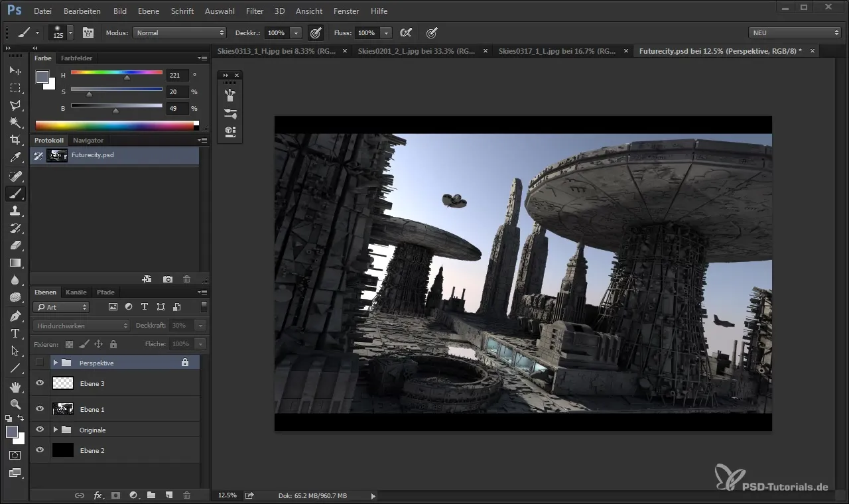
Task: Select the Clone Stamp tool
Action: pos(15,211)
